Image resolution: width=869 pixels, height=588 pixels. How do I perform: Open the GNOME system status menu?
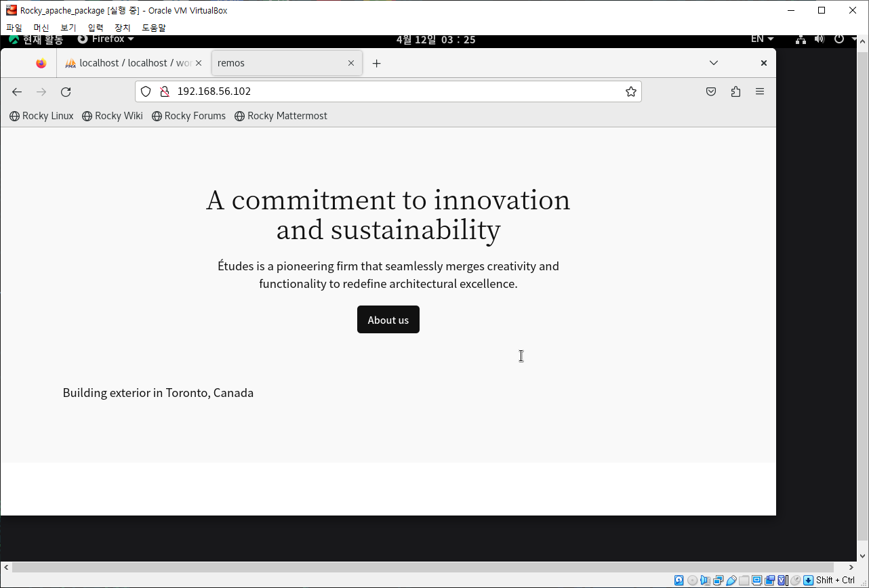point(826,39)
